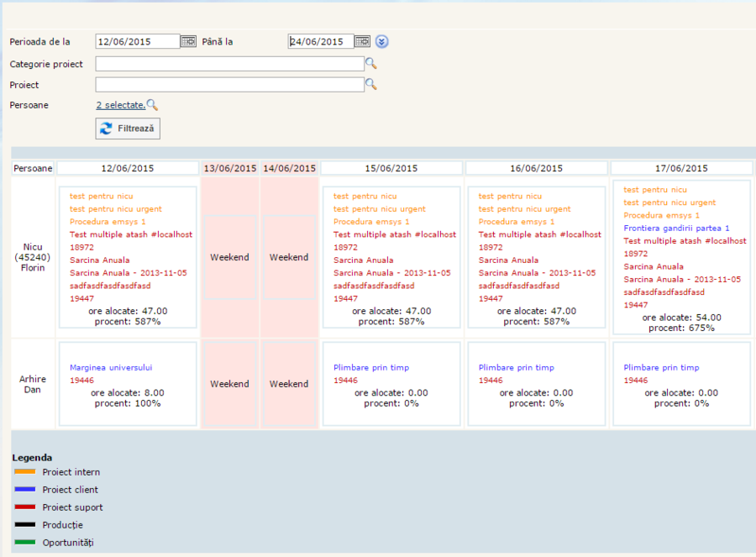Select the Categorie proiect text field
The width and height of the screenshot is (756, 557).
click(229, 64)
